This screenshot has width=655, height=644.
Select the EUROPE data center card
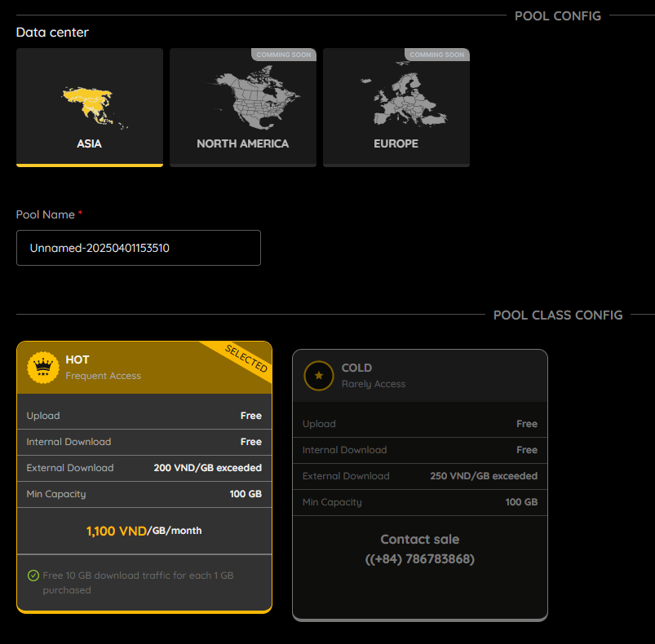click(396, 108)
